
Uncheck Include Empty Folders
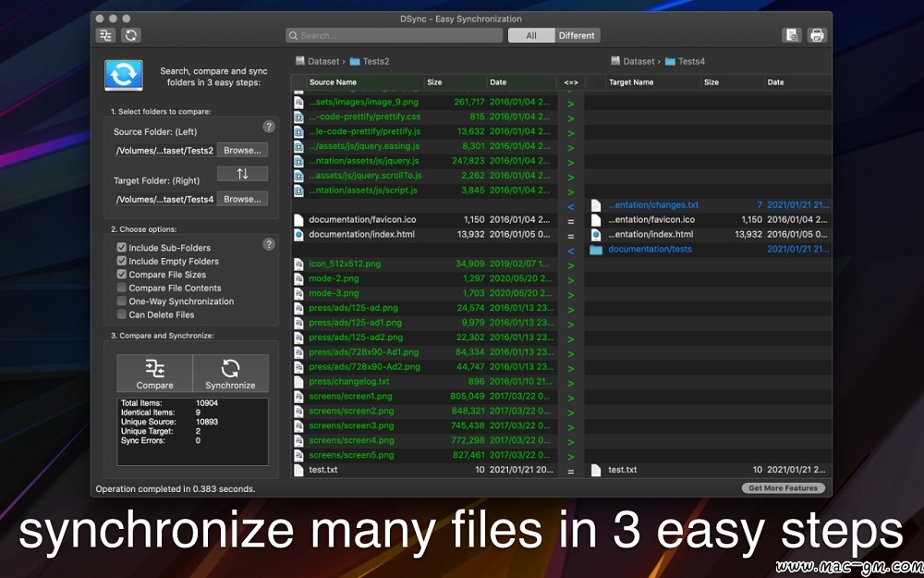122,262
